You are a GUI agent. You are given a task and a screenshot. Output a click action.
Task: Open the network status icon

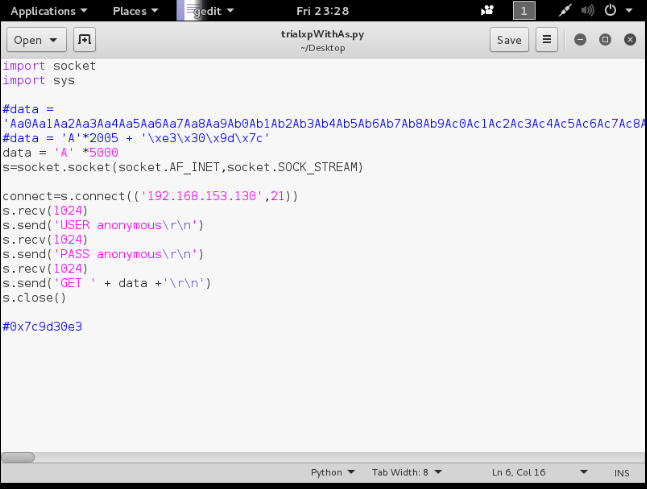point(566,11)
